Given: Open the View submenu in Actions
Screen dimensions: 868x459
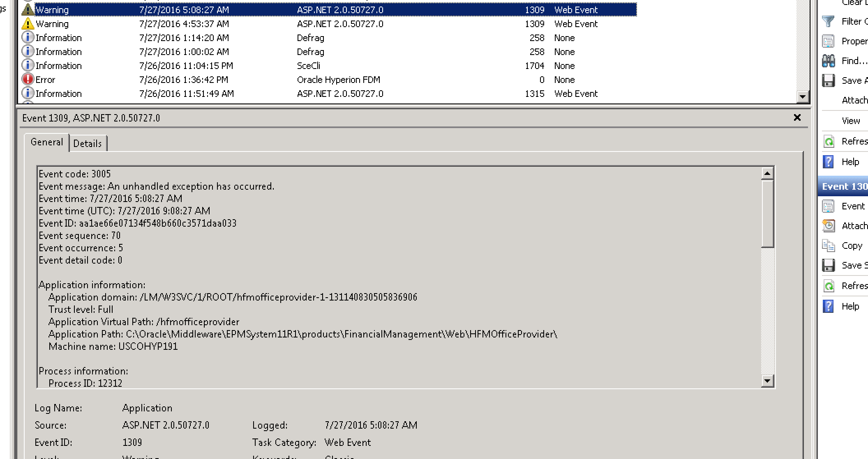Looking at the screenshot, I should [x=850, y=121].
